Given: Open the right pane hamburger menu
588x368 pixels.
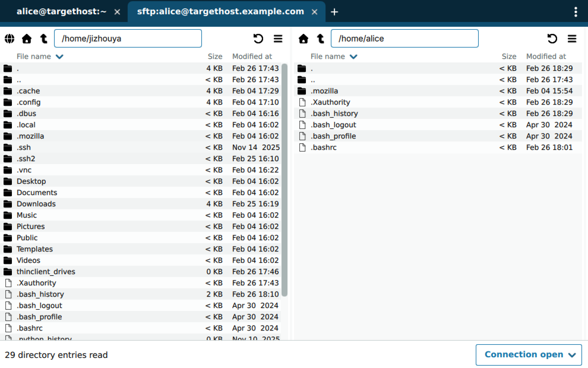Looking at the screenshot, I should point(572,39).
